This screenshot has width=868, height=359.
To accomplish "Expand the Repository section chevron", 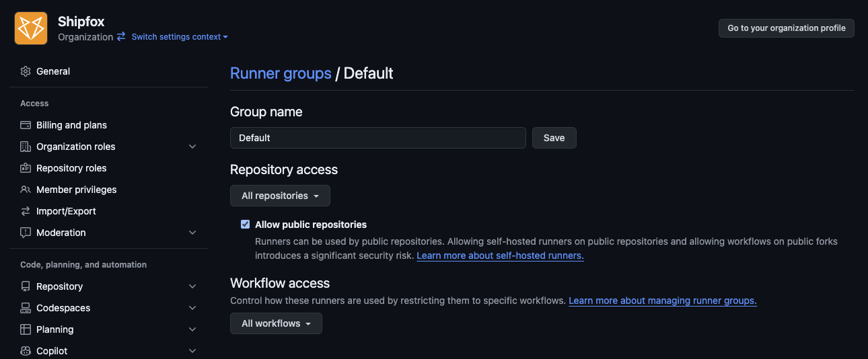I will point(192,286).
